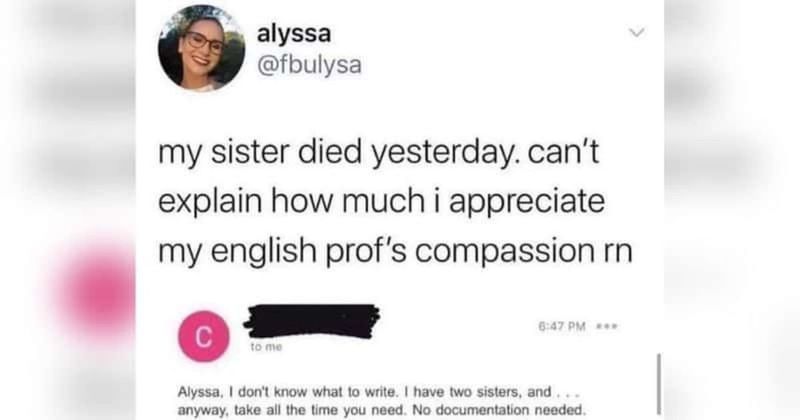Click the blurred pink circle in the background
The width and height of the screenshot is (800, 420).
point(98,289)
